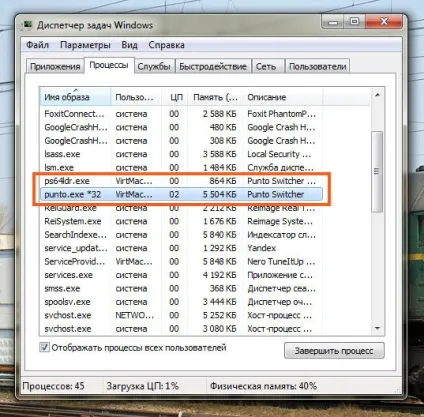Click the Task Manager title bar icon
The height and width of the screenshot is (417, 424).
28,25
